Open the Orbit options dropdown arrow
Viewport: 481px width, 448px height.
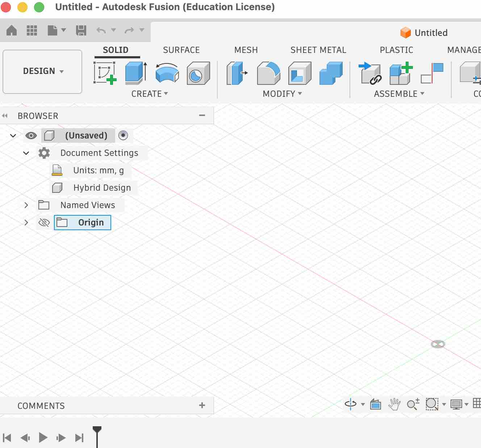(363, 404)
